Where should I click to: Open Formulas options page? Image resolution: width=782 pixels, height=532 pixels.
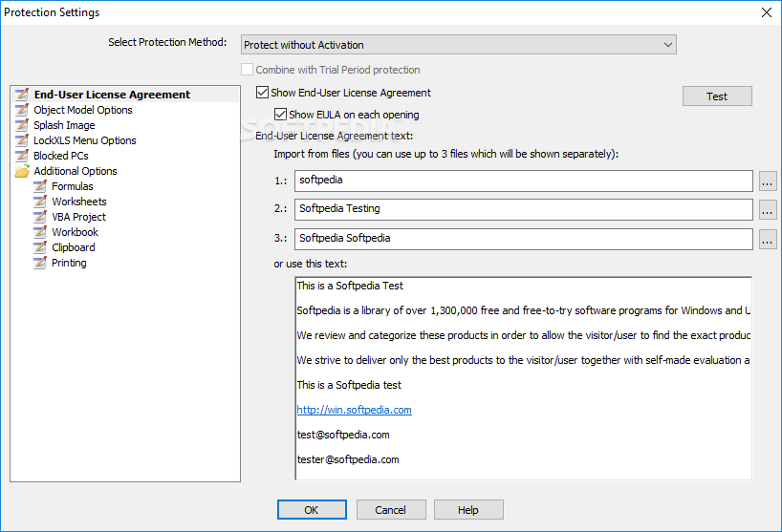pos(73,186)
